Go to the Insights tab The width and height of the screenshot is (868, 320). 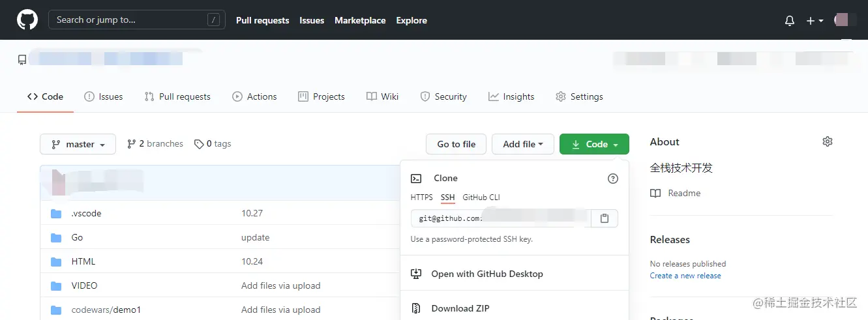pyautogui.click(x=511, y=96)
